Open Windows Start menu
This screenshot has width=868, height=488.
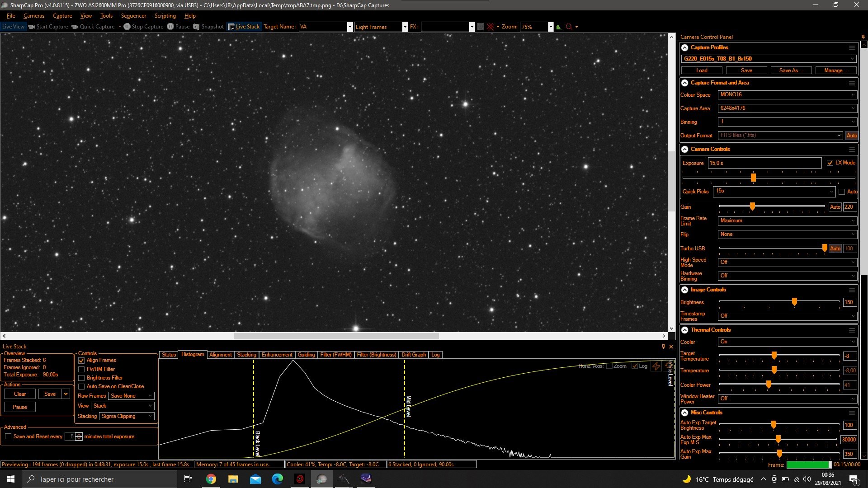(x=11, y=479)
